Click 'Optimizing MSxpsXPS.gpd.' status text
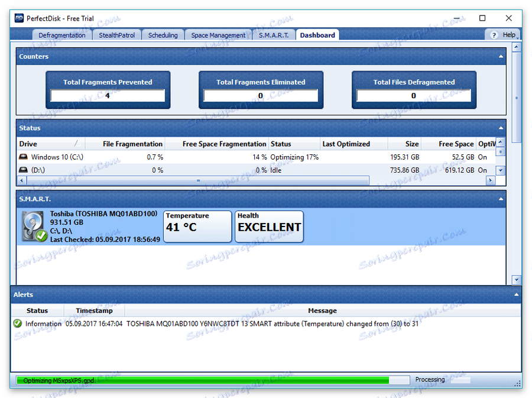Screen dimensions: 532x398 [59, 380]
